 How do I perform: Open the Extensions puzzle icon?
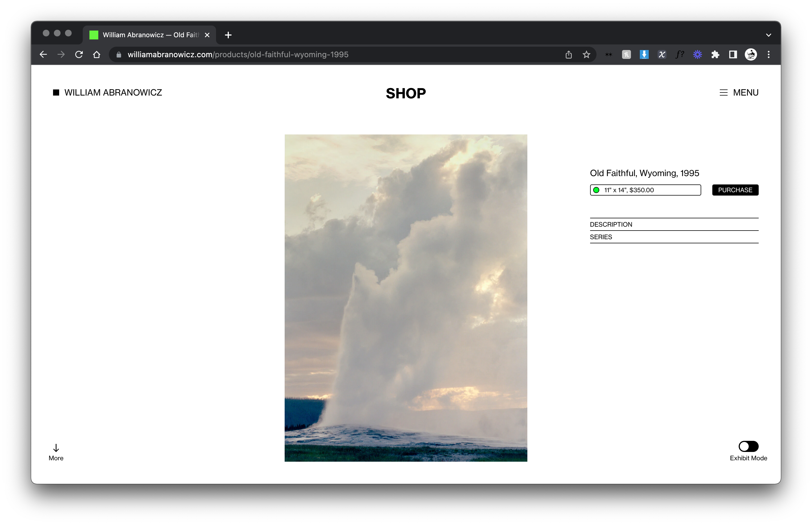(x=715, y=54)
